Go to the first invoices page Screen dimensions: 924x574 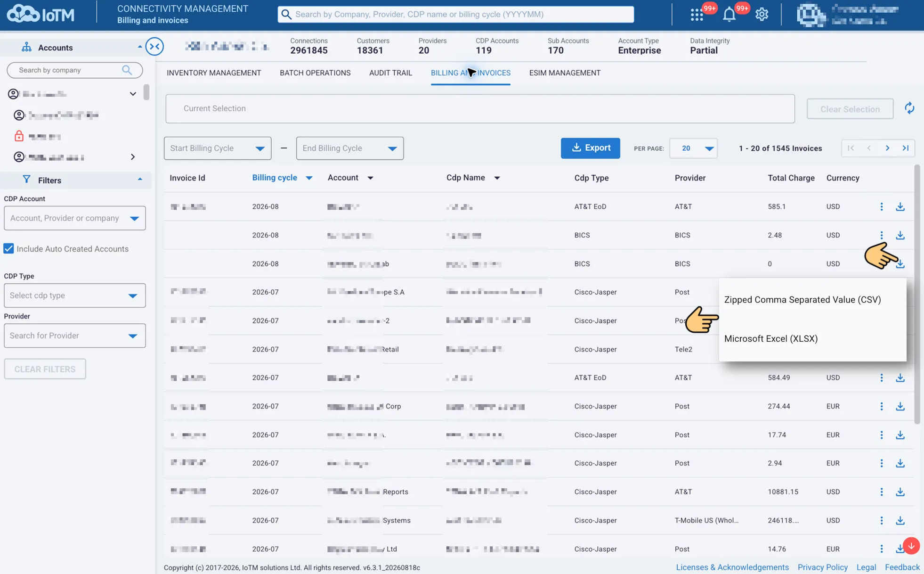(x=851, y=148)
